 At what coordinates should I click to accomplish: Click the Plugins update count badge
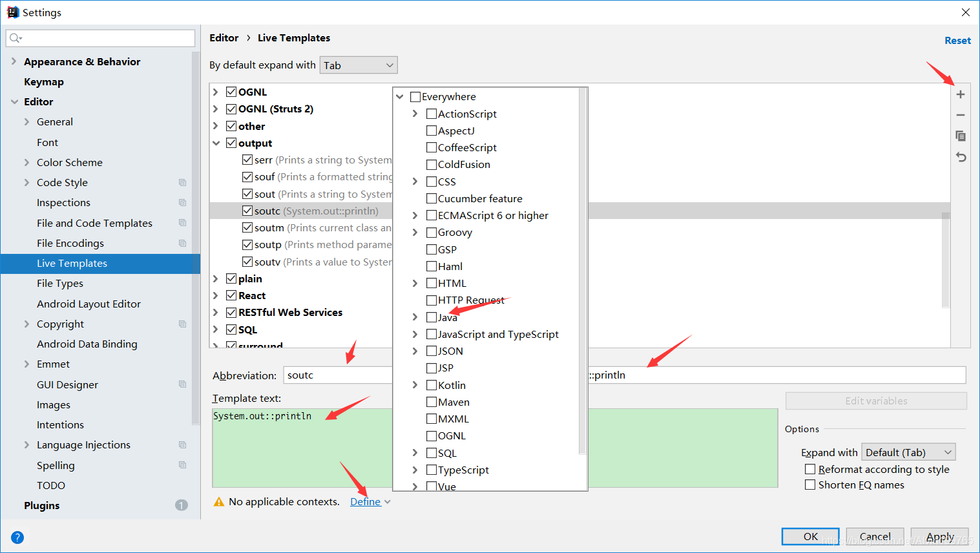coord(182,505)
